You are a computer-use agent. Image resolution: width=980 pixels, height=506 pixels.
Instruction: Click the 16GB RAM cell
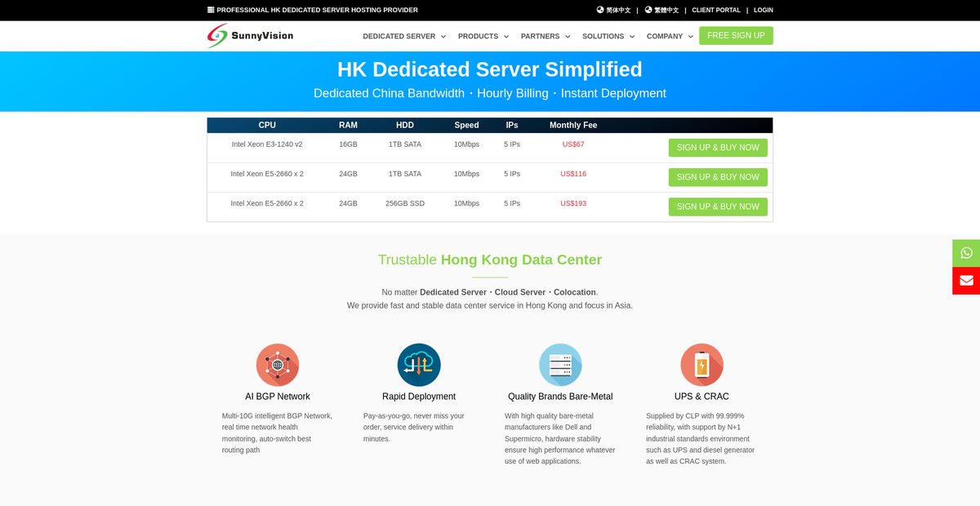348,144
